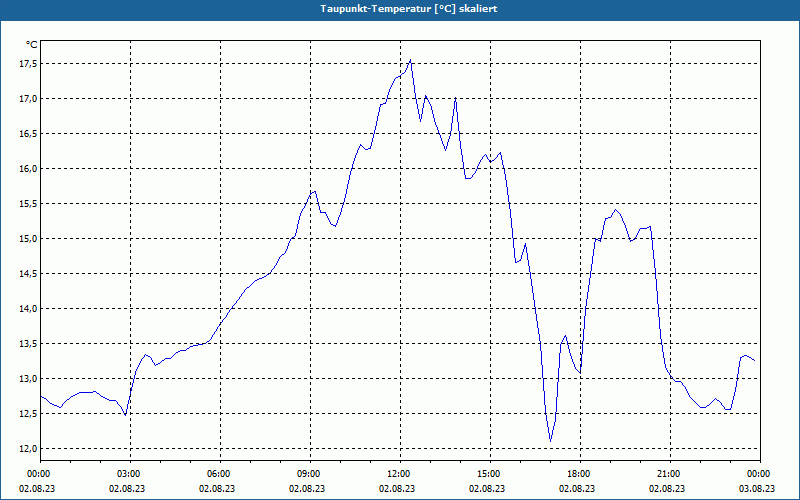
Task: Click the 17,5 y-axis value
Action: tap(29, 64)
